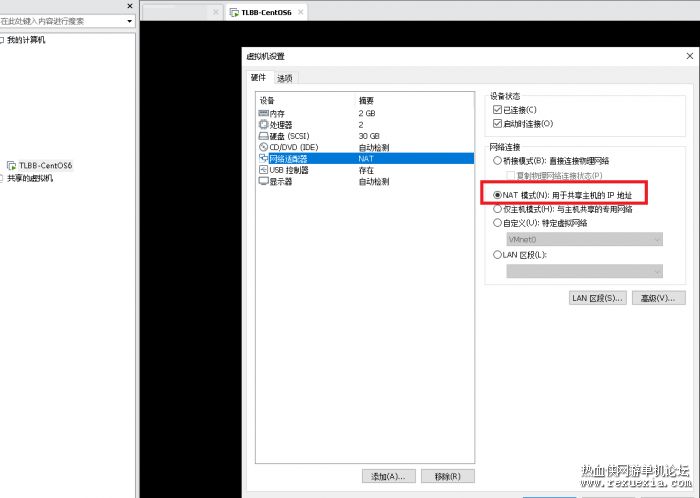Open the LAN segment dropdown list

coord(584,271)
